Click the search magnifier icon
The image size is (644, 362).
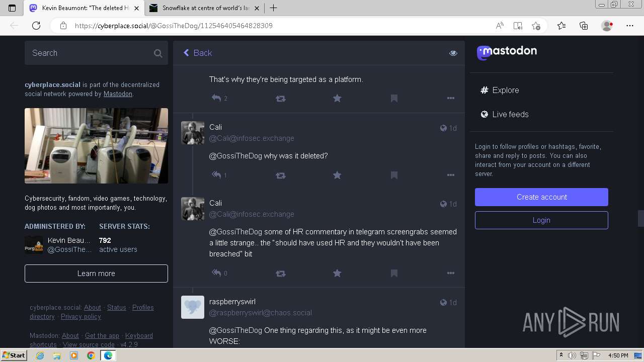click(x=158, y=53)
